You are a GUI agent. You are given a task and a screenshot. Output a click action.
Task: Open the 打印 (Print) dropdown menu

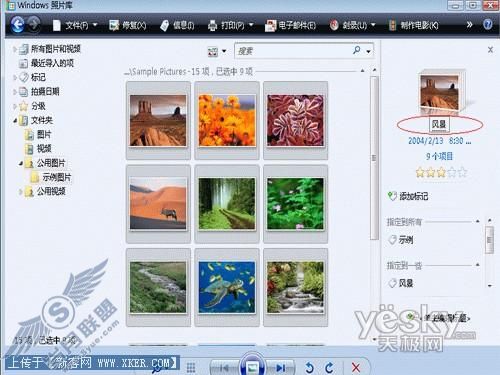231,25
